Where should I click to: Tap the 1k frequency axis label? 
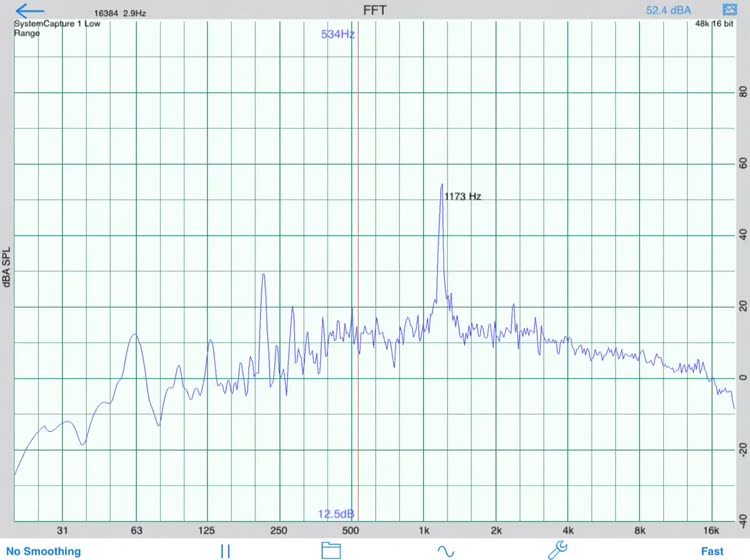tap(424, 530)
